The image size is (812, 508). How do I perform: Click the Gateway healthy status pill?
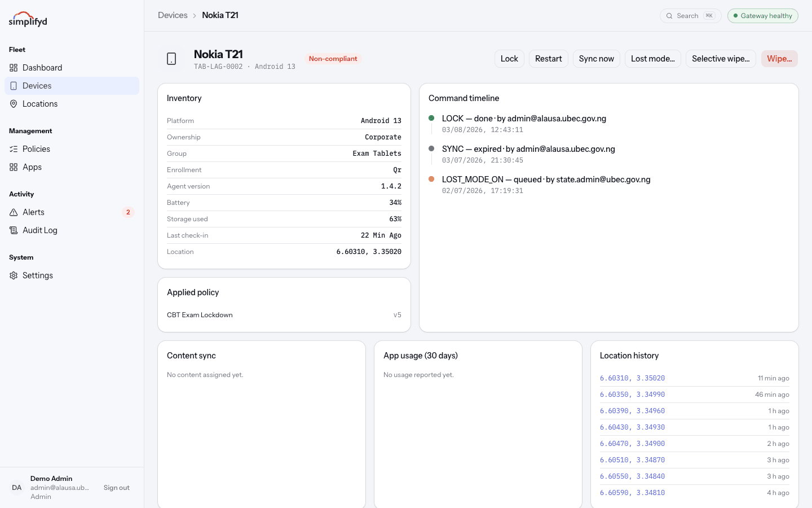[763, 16]
